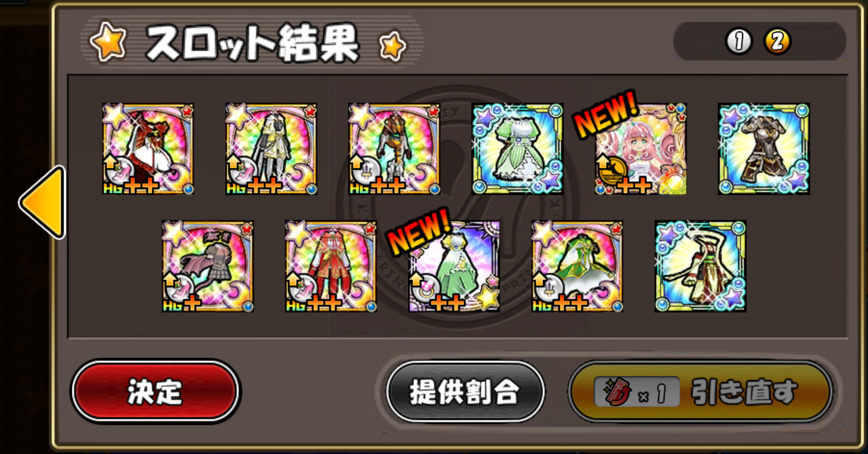Switch to result page 1
868x454 pixels.
coord(739,41)
